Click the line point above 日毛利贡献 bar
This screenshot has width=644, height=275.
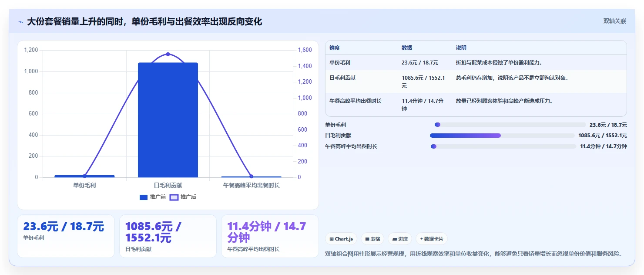[x=168, y=54]
